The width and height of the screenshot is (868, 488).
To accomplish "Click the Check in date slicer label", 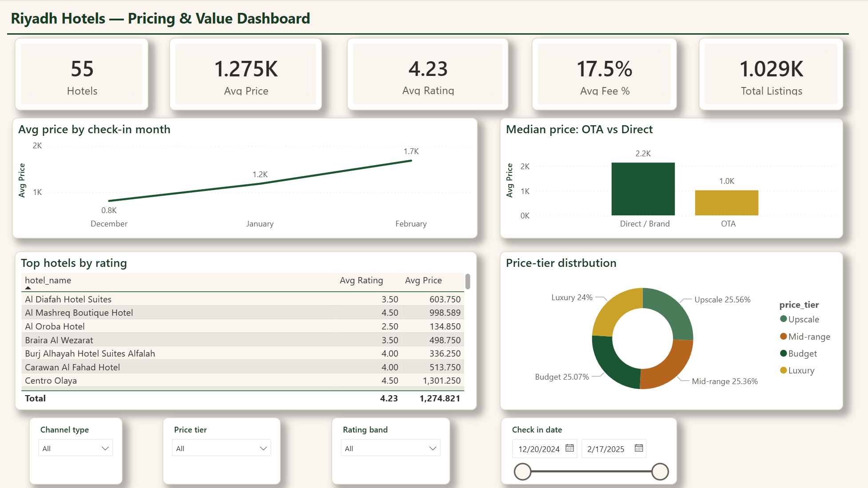I will click(537, 429).
